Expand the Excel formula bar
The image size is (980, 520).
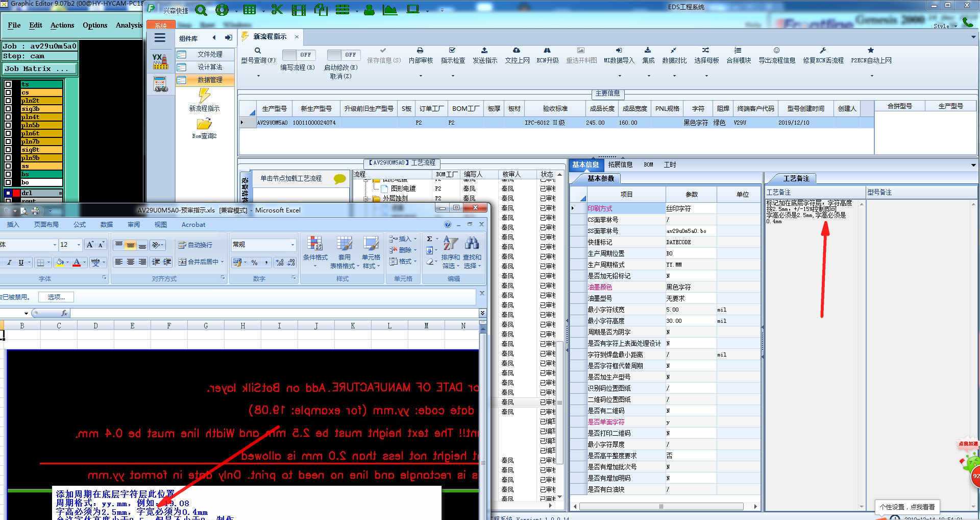(x=482, y=313)
